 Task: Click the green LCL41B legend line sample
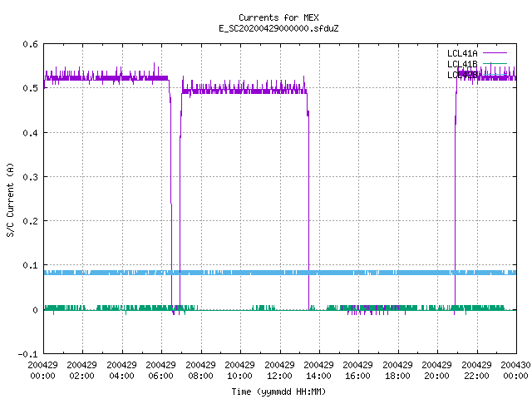point(495,63)
